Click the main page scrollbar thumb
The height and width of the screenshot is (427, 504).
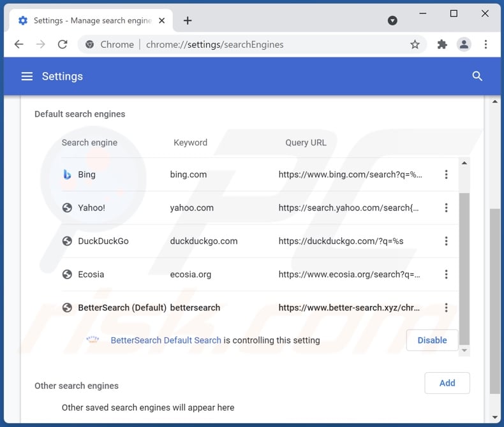495,301
